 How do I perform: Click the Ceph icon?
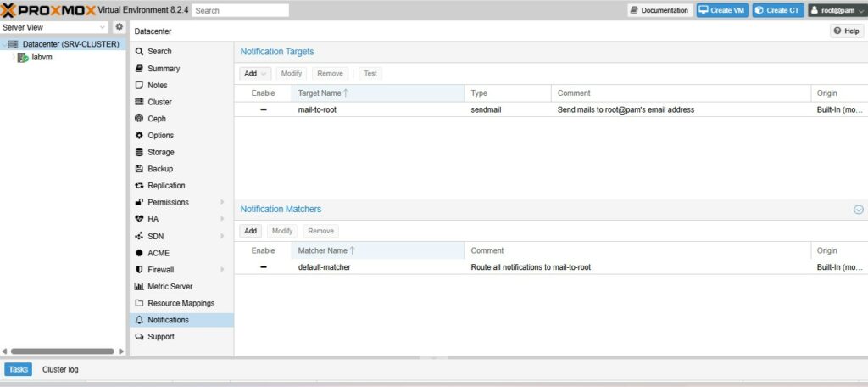[x=139, y=119]
